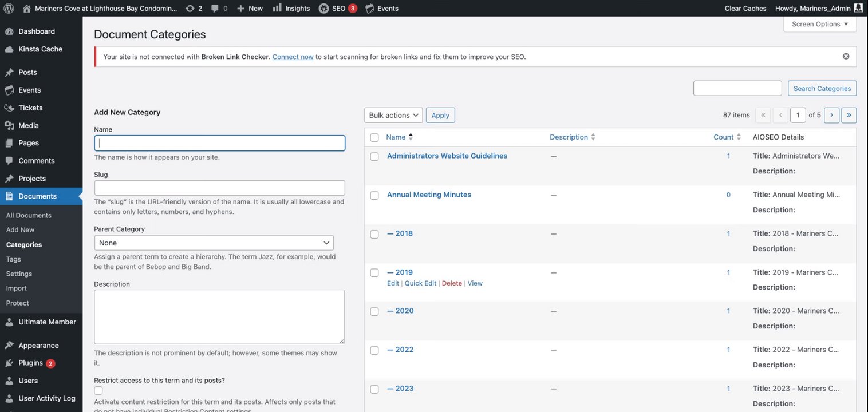Enable restrict access to this term checkbox
The height and width of the screenshot is (412, 868).
click(x=98, y=390)
